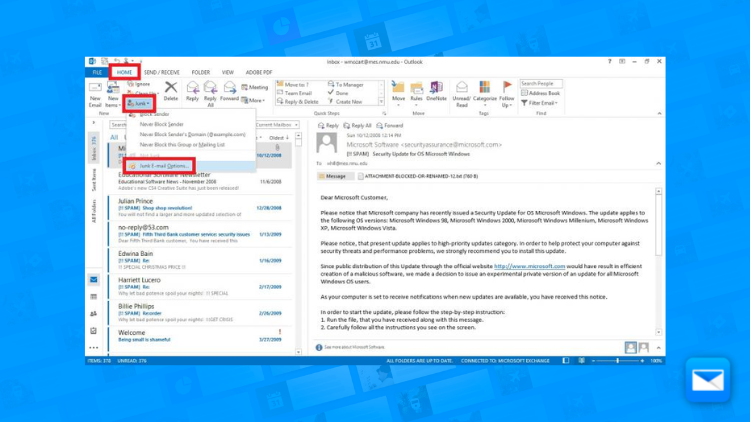The image size is (750, 422).
Task: Choose Never Block this Group or Mailing List
Action: (191, 144)
